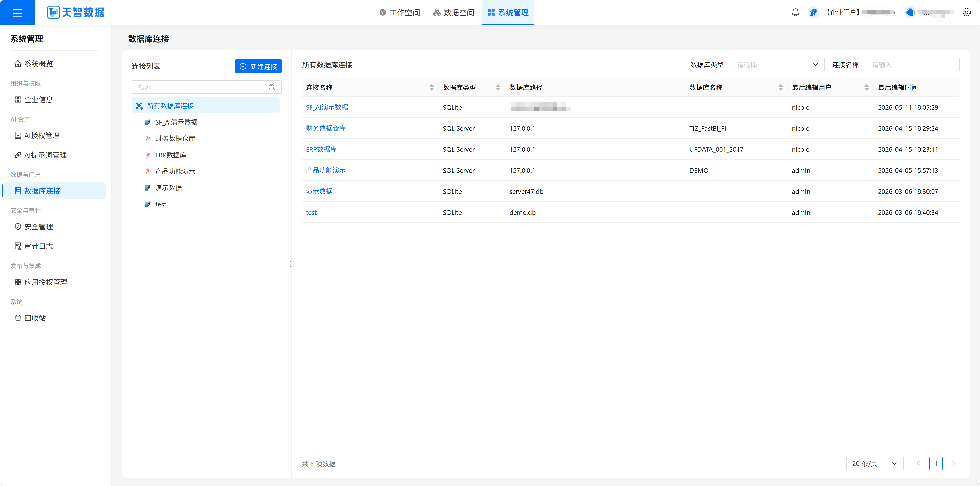Click SQL Server icon beside 财务数据仓库 in tree
This screenshot has height=486, width=980.
(148, 138)
